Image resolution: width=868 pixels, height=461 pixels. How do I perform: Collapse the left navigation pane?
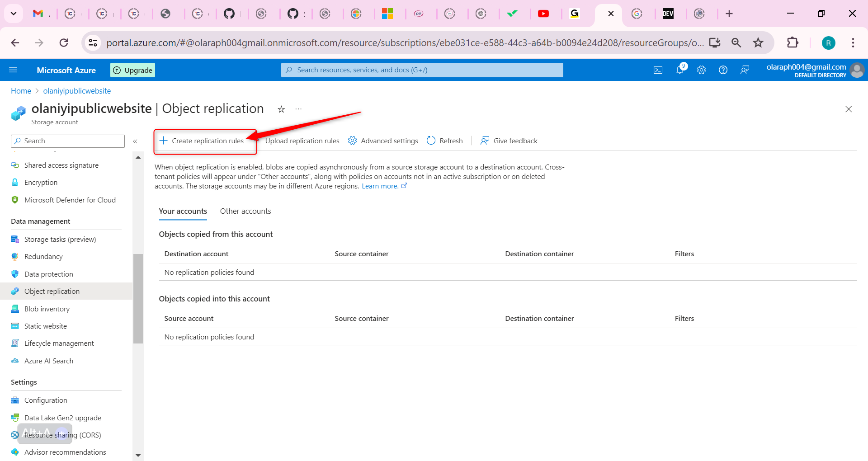tap(135, 141)
